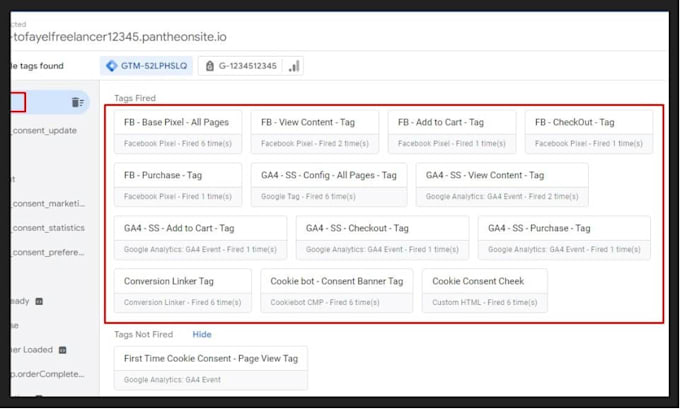
Task: Open the Conversion Linker Tag card
Action: pyautogui.click(x=183, y=291)
